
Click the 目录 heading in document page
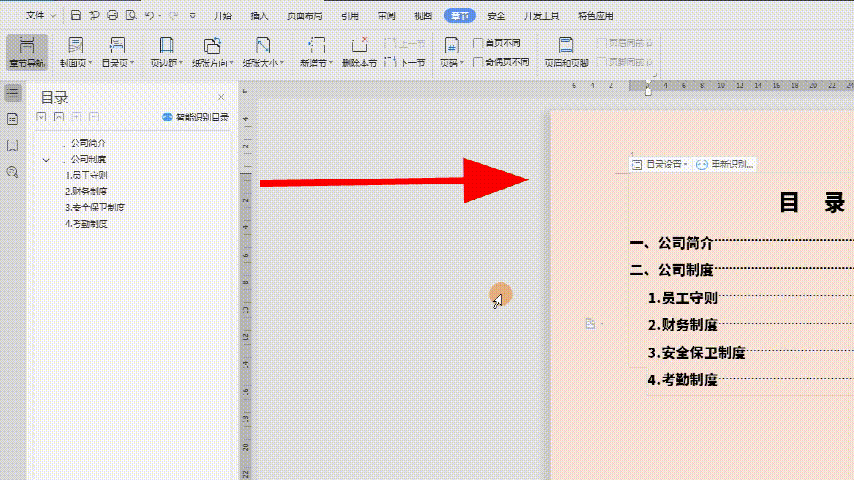(813, 202)
